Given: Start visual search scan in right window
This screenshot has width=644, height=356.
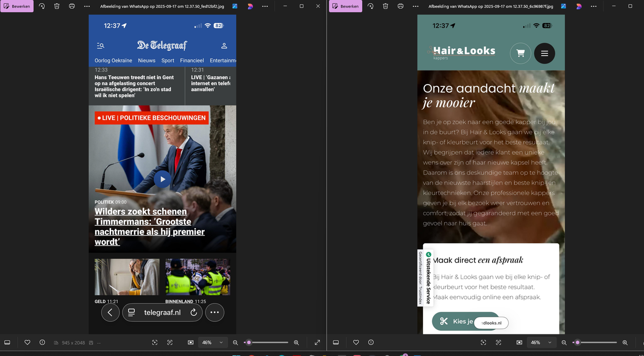Looking at the screenshot, I should (x=484, y=342).
